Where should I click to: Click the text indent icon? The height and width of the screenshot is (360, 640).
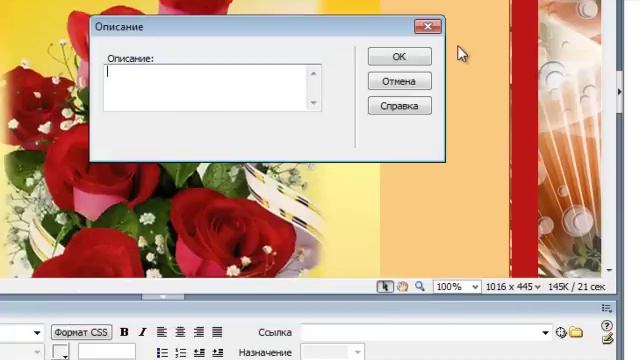click(218, 352)
